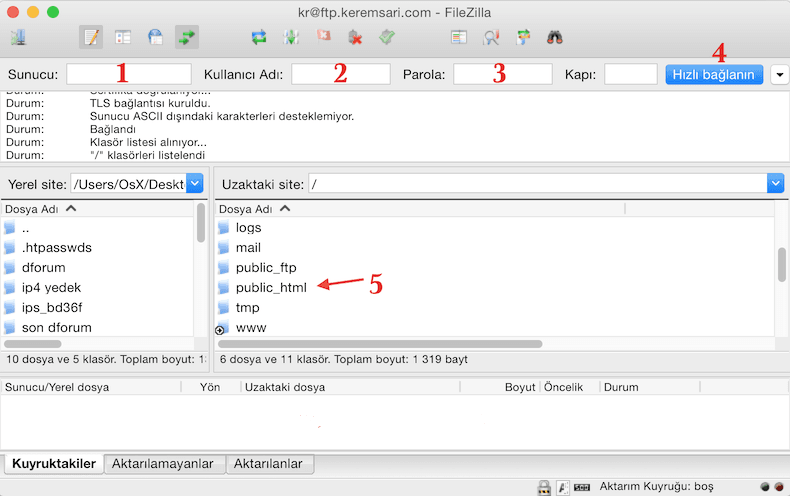
Task: Click 'TLS bağlantısı kuruldu.' log line
Action: (x=150, y=103)
